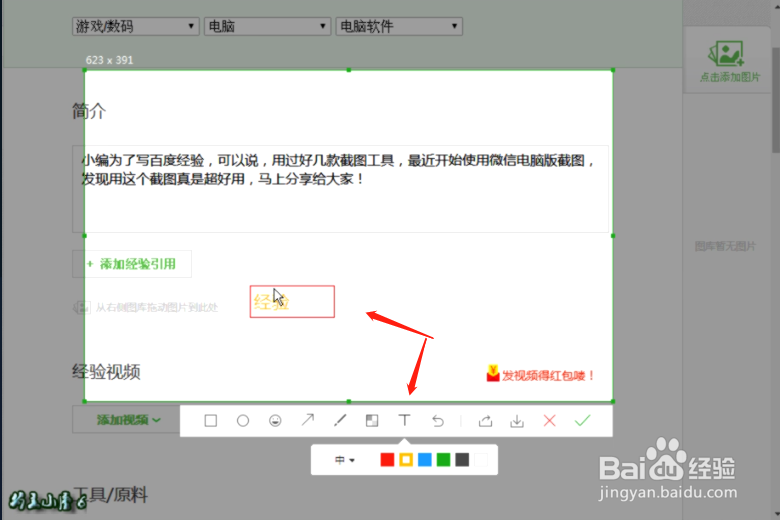Pick the green color swatch
This screenshot has width=780, height=520.
(443, 460)
